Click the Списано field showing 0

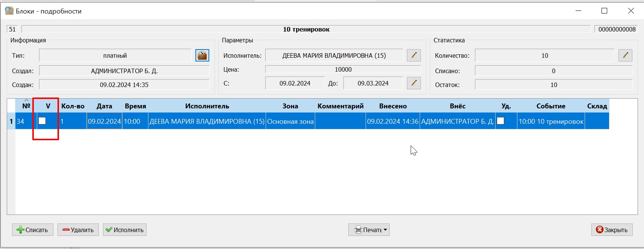tap(553, 71)
